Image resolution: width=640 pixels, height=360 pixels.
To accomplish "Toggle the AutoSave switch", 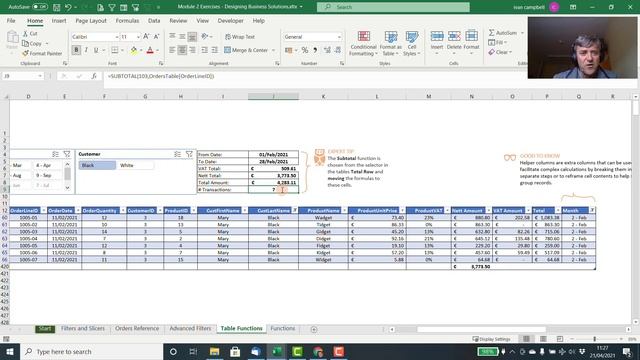I will click(x=40, y=7).
